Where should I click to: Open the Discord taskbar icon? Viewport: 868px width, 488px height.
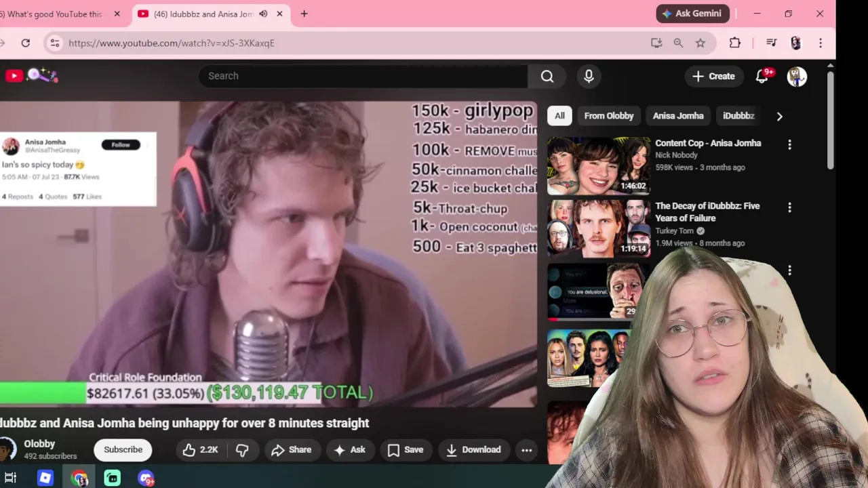[x=146, y=478]
